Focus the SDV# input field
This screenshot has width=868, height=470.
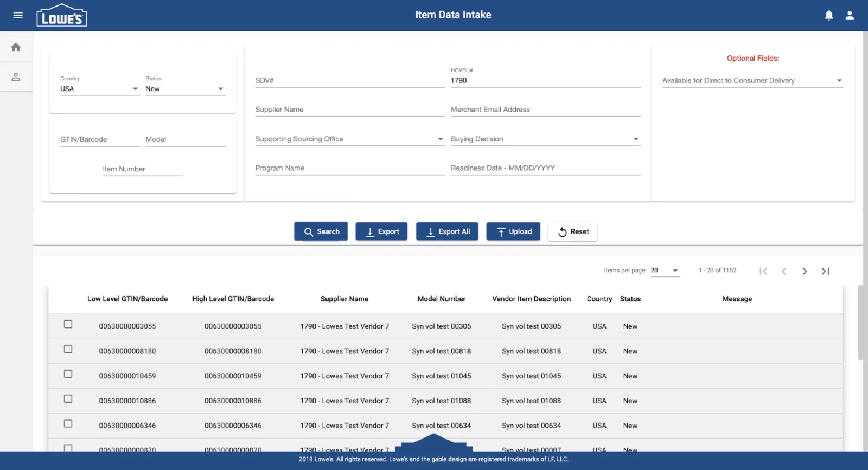350,81
